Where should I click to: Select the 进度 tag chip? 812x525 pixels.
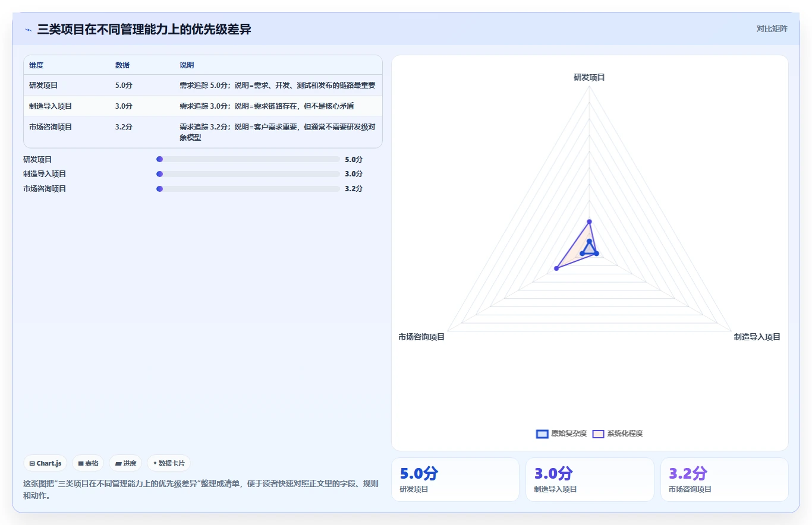[125, 463]
